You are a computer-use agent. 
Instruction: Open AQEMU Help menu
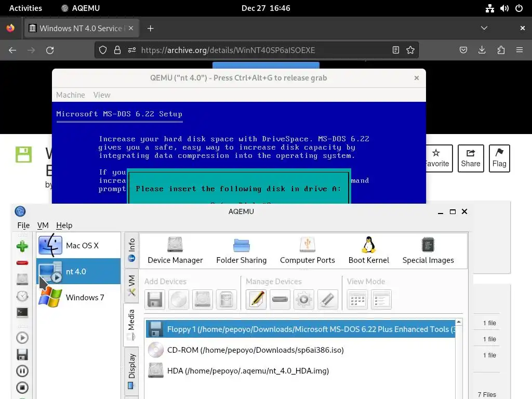(64, 225)
